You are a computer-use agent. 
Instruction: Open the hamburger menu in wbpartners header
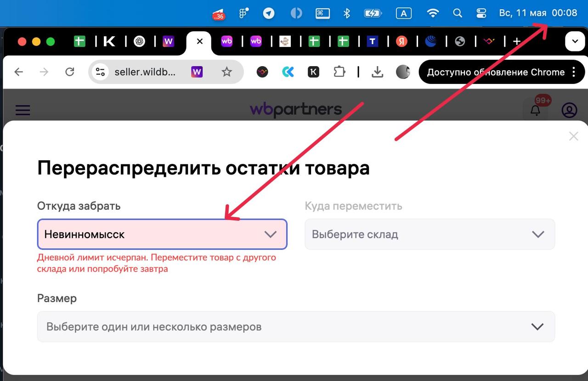tap(23, 110)
